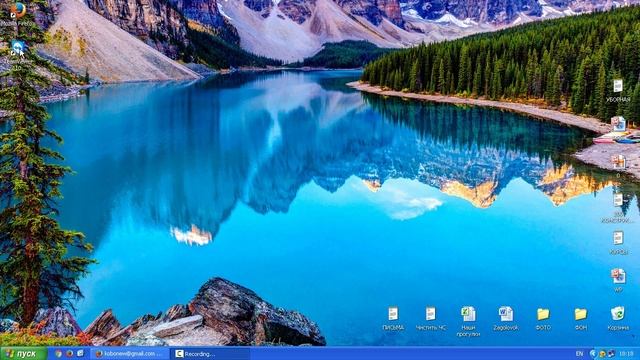Open the Mozilla Firefox desktop shortcut
640x360 pixels.
17,10
